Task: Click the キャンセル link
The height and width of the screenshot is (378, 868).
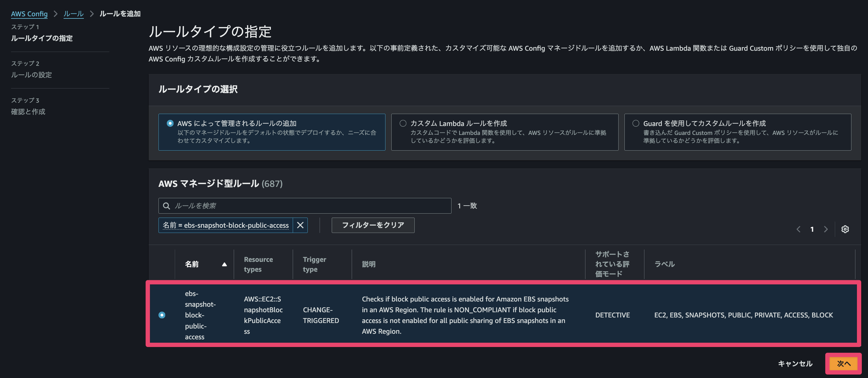Action: [x=795, y=364]
